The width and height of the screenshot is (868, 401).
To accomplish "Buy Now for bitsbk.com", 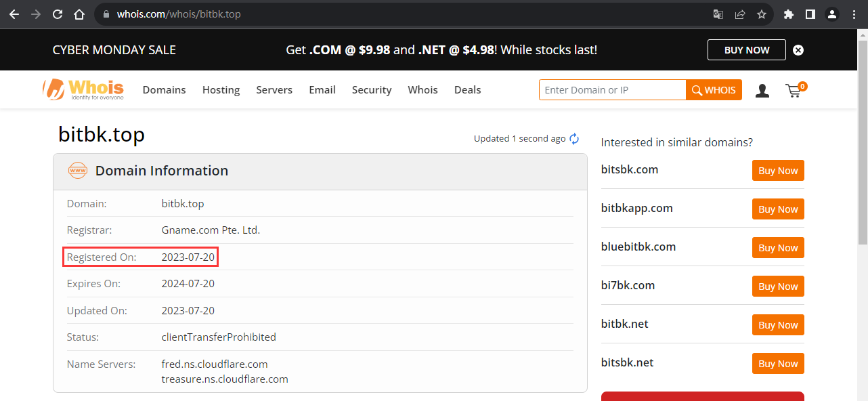I will pos(778,171).
